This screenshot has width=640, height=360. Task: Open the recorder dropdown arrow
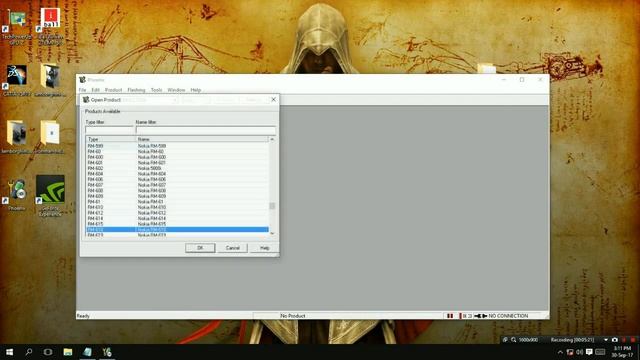click(606, 340)
